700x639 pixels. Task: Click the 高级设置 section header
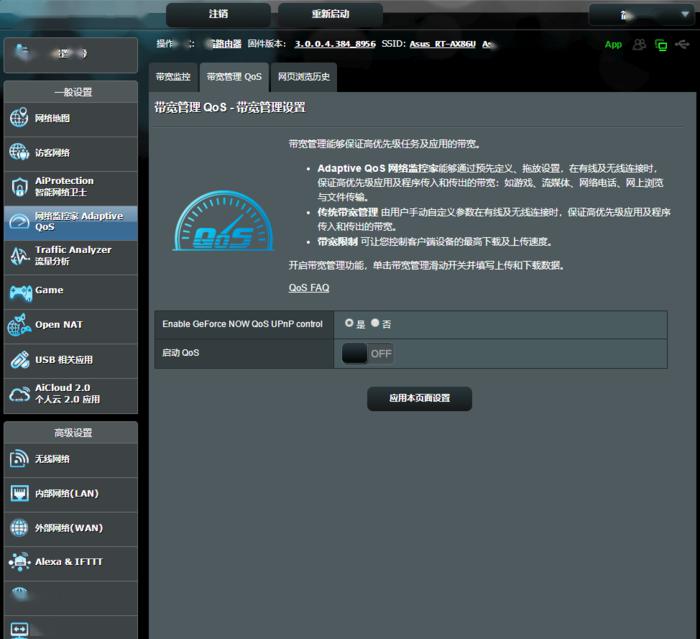click(x=71, y=433)
